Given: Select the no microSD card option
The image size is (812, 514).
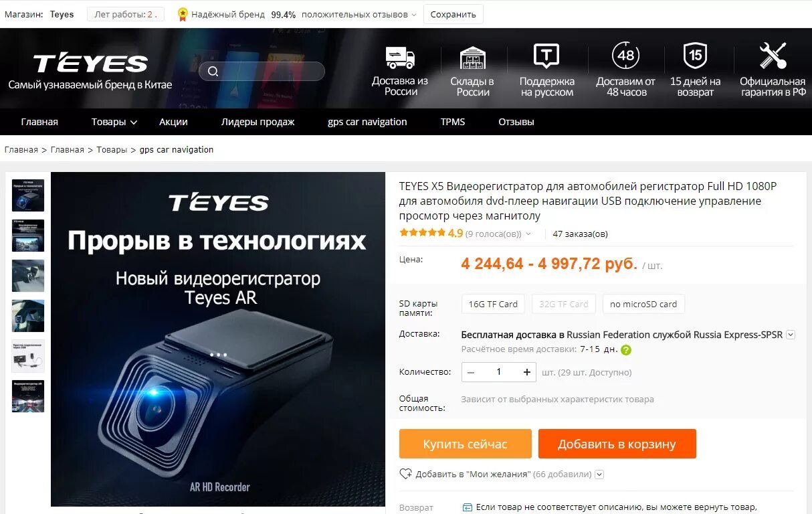Looking at the screenshot, I should tap(643, 304).
